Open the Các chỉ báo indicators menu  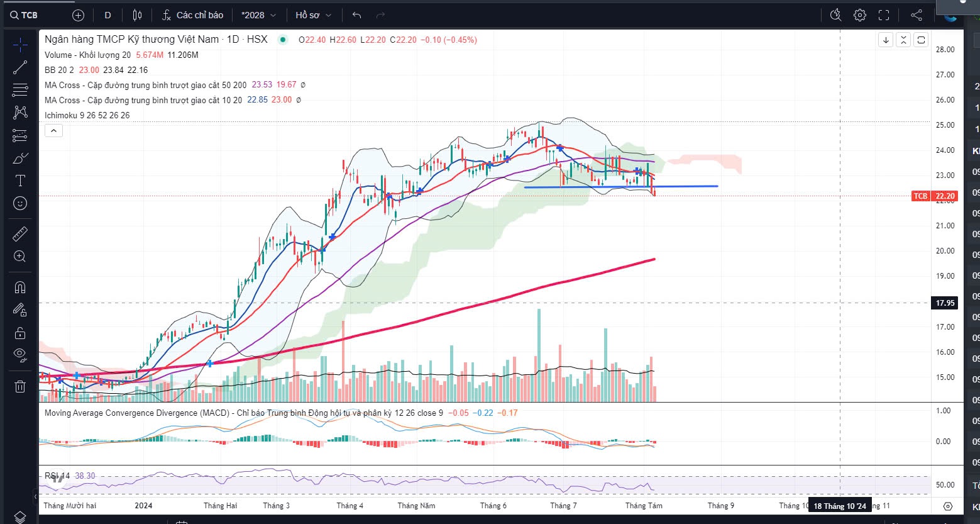point(192,15)
